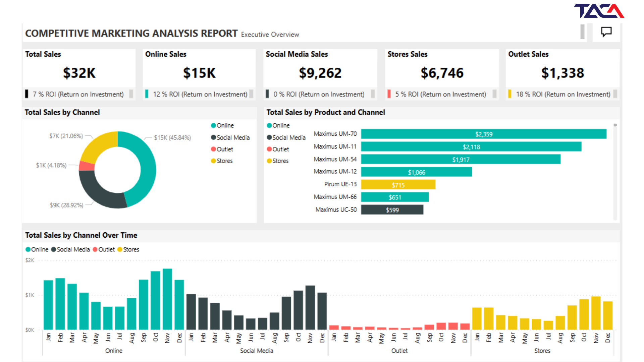Click the 12 % ROI label under Online Sales
Image resolution: width=644 pixels, height=362 pixels.
pos(200,95)
